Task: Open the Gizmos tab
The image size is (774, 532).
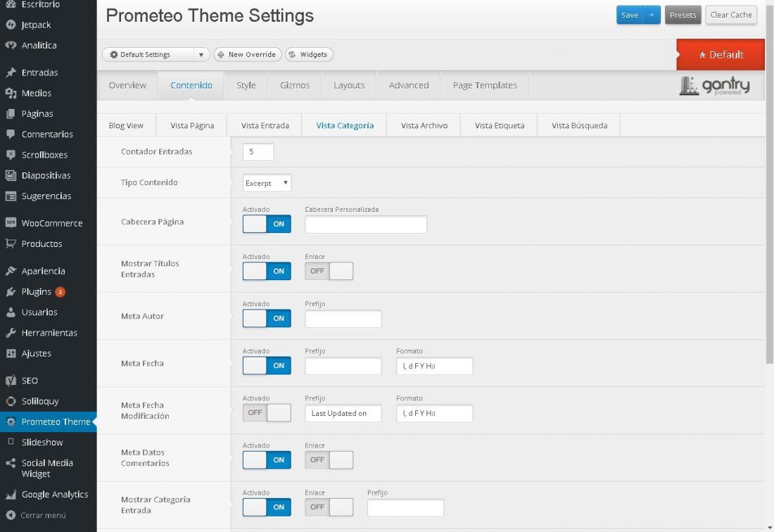Action: tap(295, 85)
